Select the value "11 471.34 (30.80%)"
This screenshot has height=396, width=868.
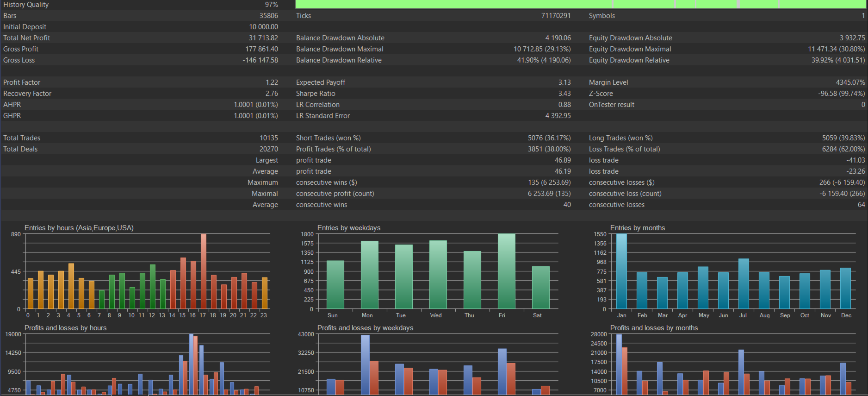pyautogui.click(x=837, y=49)
